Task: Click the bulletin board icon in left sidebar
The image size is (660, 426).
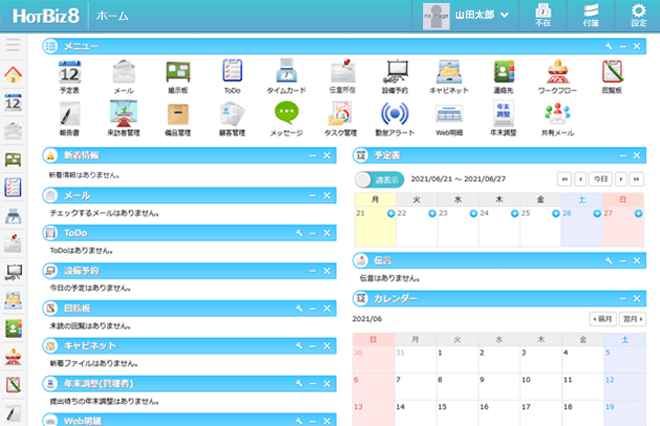Action: 13,160
